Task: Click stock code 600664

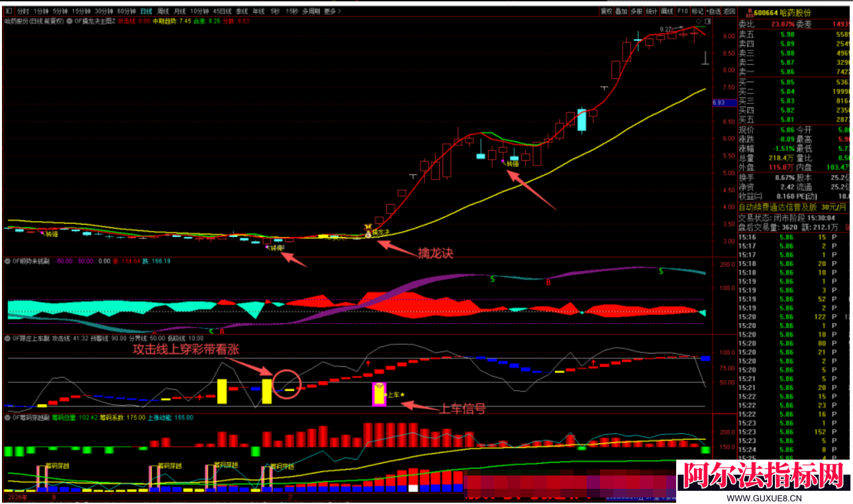Action: click(x=766, y=13)
